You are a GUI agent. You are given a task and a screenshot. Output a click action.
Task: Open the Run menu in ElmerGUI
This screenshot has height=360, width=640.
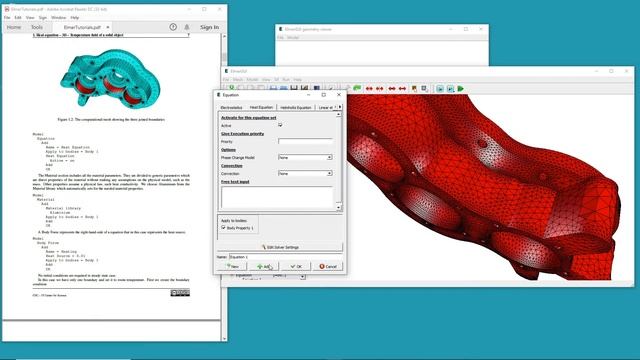286,79
